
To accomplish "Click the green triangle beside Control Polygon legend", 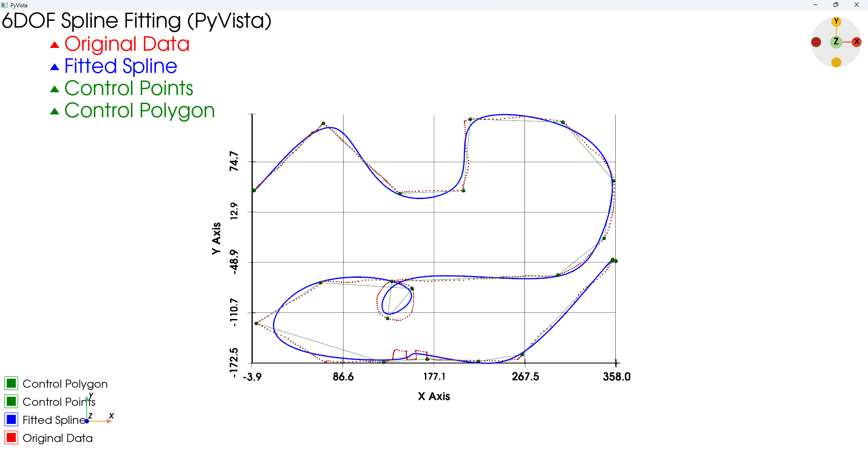I will pos(55,111).
